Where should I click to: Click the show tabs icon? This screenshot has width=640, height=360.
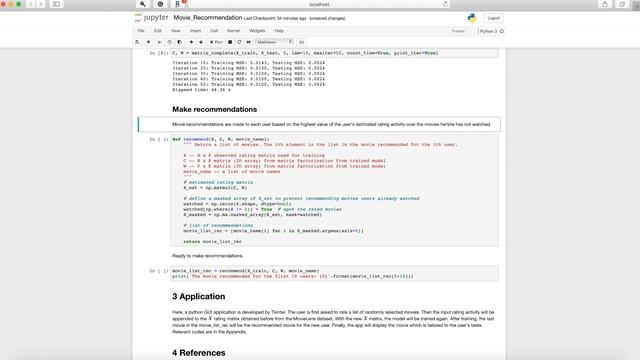[x=622, y=4]
